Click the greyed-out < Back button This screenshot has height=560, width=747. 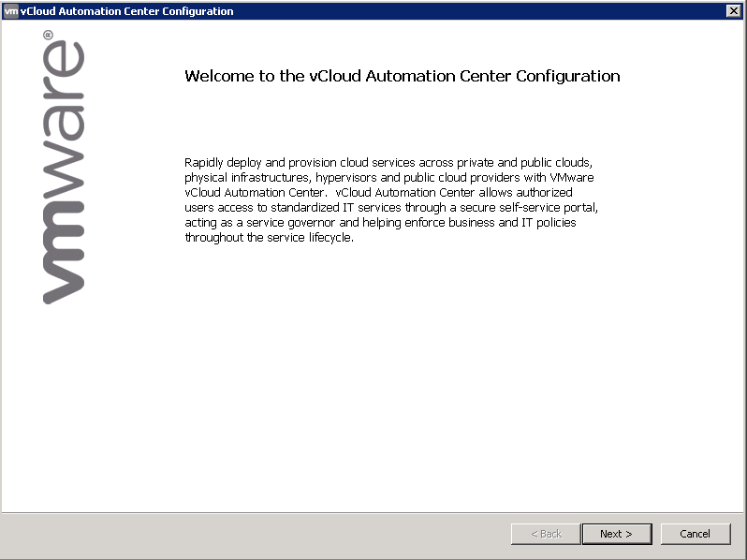coord(546,534)
